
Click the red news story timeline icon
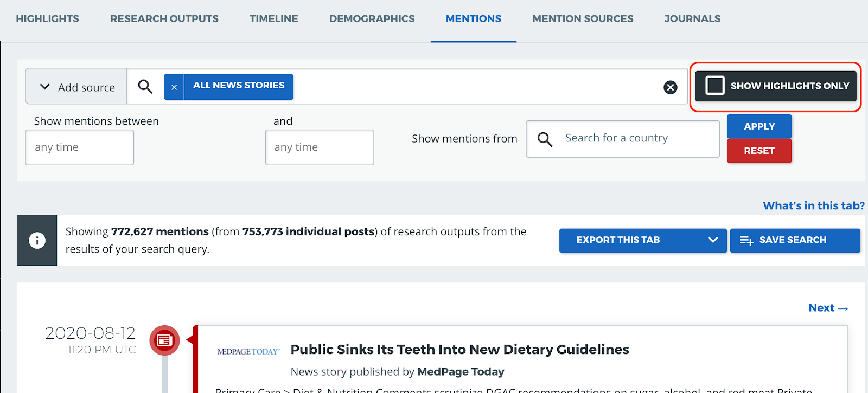[x=164, y=340]
